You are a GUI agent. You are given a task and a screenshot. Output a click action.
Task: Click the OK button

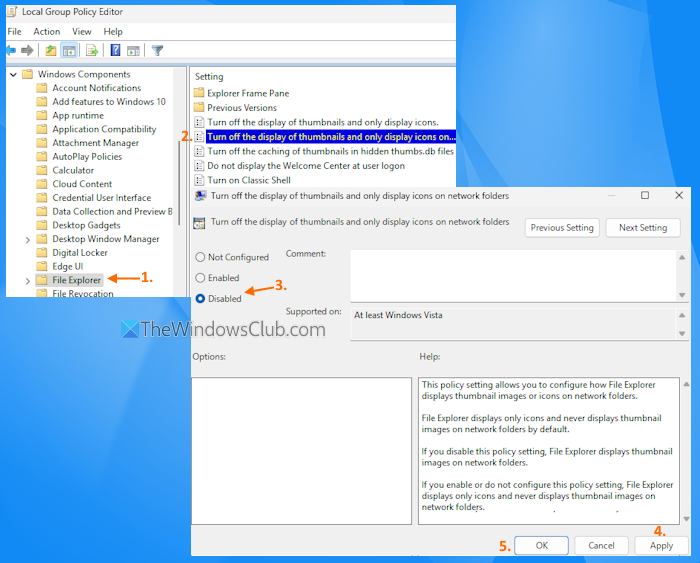[542, 546]
